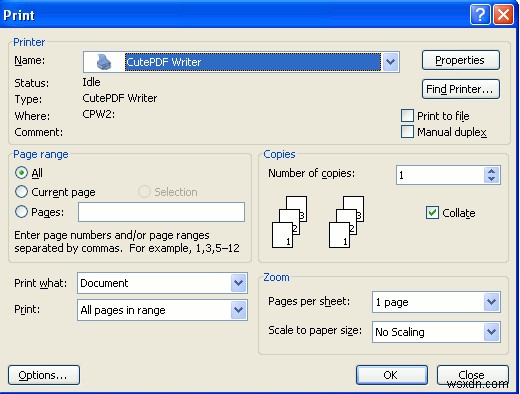520x394 pixels.
Task: Click the second collated pages illustration
Action: point(346,222)
